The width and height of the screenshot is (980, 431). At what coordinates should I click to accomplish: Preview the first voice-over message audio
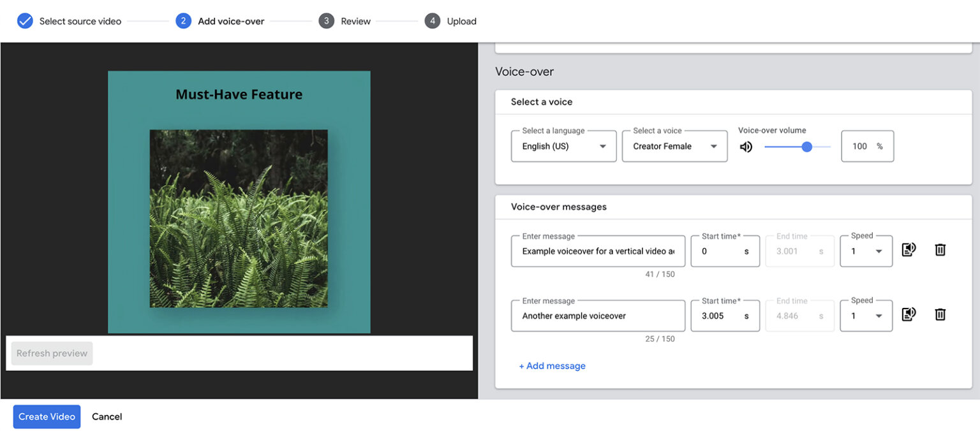909,249
